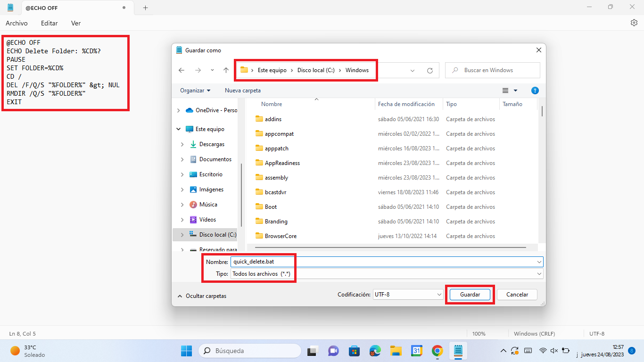Select the assembly folder
The width and height of the screenshot is (644, 362).
(x=276, y=178)
